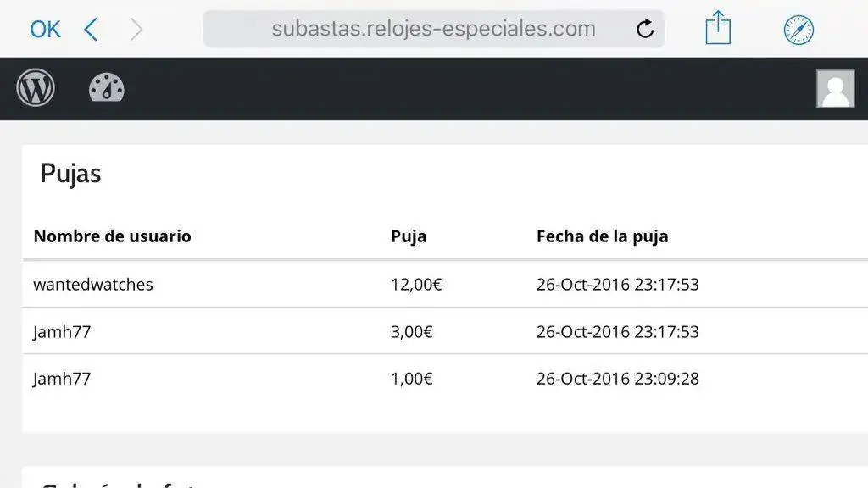Click the 'Nombre de usuario' column header
Viewport: 868px width, 488px height.
pos(112,236)
